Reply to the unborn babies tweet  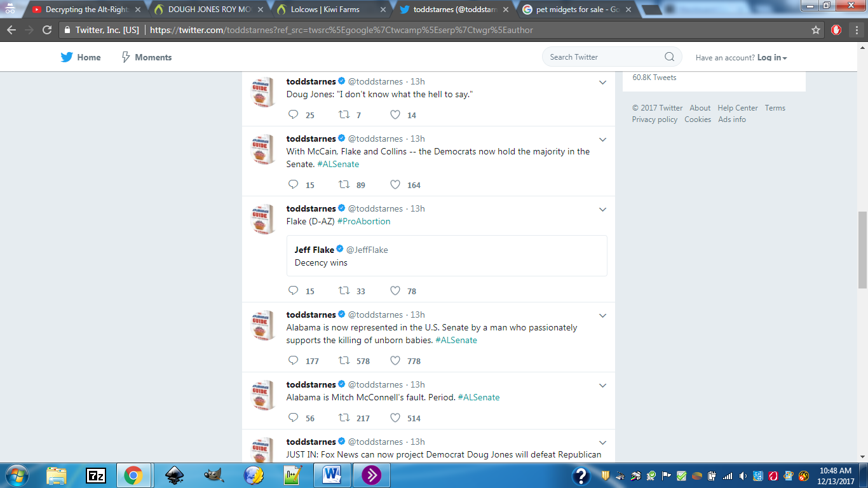click(x=293, y=361)
